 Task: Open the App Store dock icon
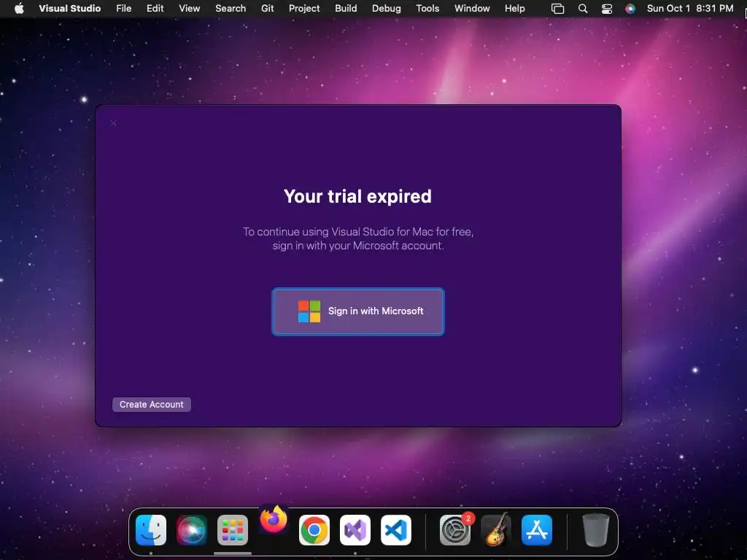click(537, 530)
